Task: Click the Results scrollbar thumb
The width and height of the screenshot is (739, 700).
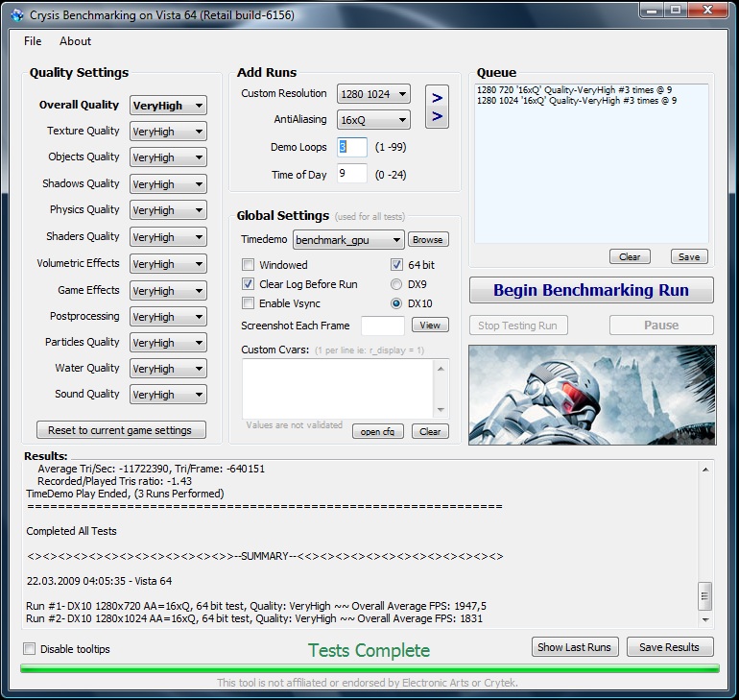Action: coord(705,596)
